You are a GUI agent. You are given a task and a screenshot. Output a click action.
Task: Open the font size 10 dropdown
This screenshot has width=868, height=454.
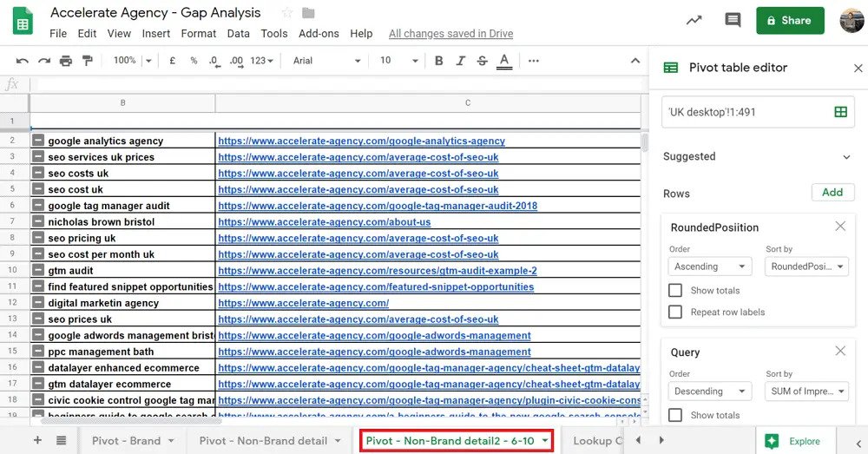398,61
